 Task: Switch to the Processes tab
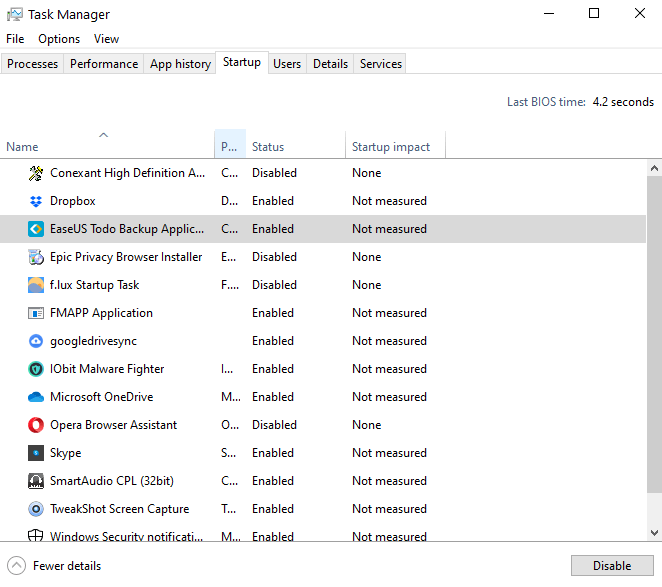pyautogui.click(x=33, y=64)
